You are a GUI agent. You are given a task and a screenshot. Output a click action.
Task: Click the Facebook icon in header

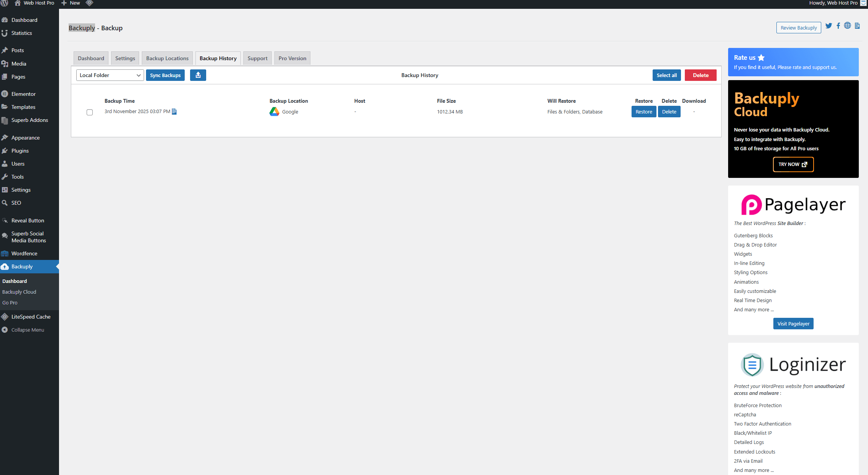838,26
